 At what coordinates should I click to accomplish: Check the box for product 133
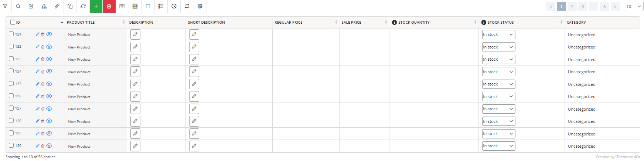point(11,59)
